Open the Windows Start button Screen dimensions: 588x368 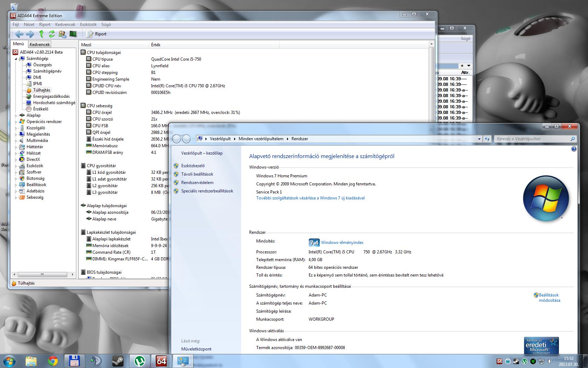point(9,361)
